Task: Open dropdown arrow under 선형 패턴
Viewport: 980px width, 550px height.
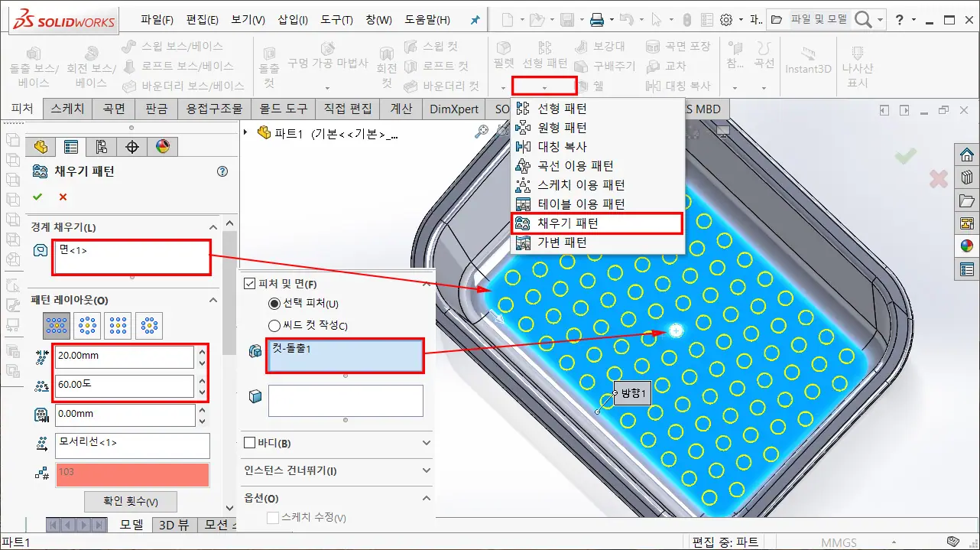Action: (x=544, y=87)
